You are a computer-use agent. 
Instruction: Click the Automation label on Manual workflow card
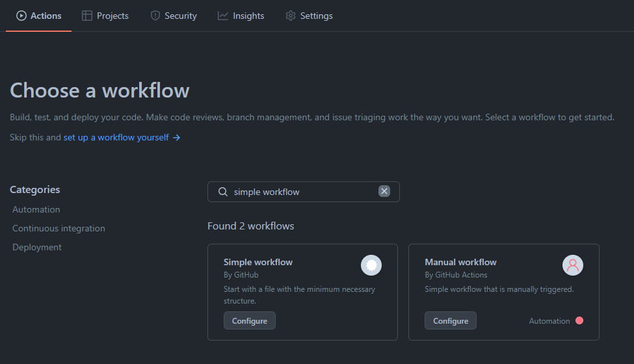(x=549, y=320)
